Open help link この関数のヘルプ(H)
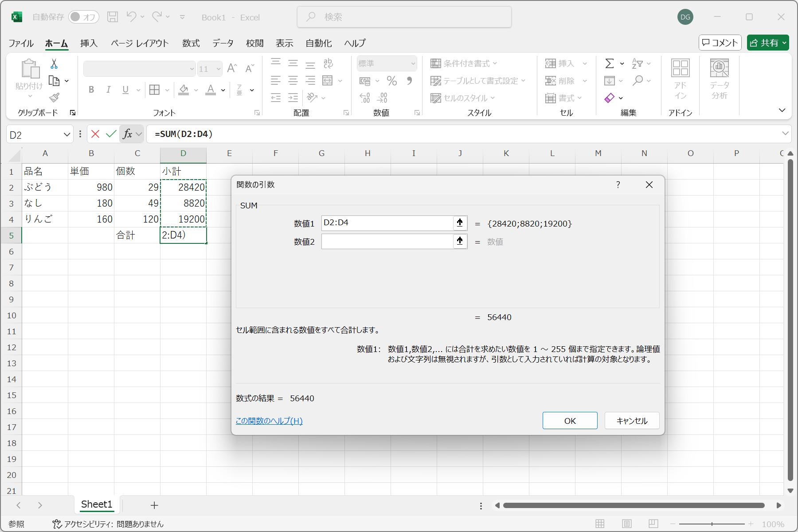 [x=269, y=421]
